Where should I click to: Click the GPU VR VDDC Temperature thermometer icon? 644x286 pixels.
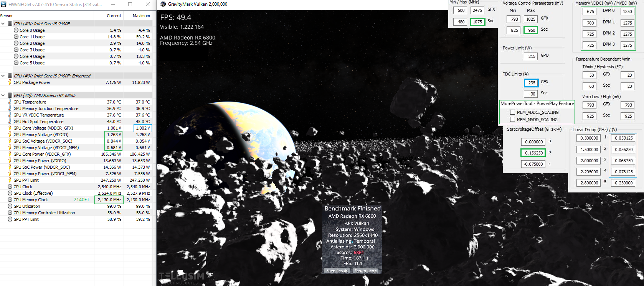10,115
